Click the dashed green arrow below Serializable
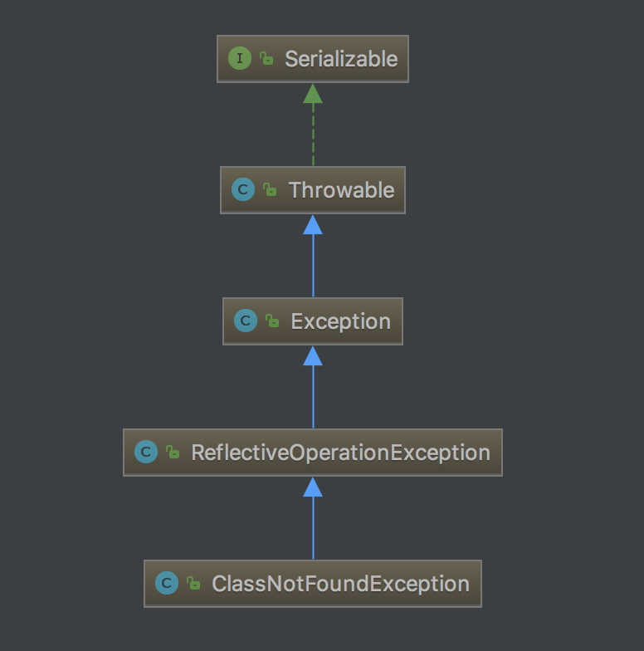Screen dimensions: 644x651 (313, 133)
